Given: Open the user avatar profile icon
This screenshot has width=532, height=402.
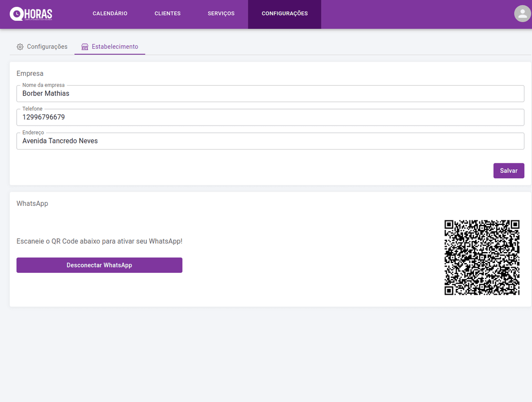Looking at the screenshot, I should coord(523,13).
